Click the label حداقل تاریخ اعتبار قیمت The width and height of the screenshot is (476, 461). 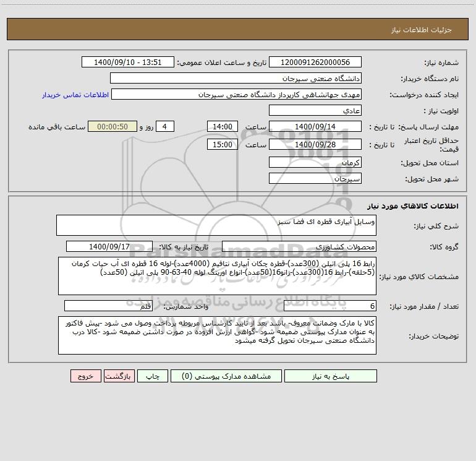(431, 145)
